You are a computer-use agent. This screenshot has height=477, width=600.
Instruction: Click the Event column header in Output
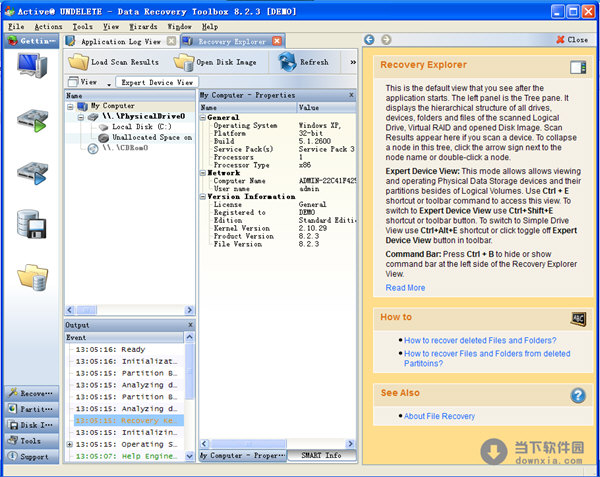(x=124, y=337)
